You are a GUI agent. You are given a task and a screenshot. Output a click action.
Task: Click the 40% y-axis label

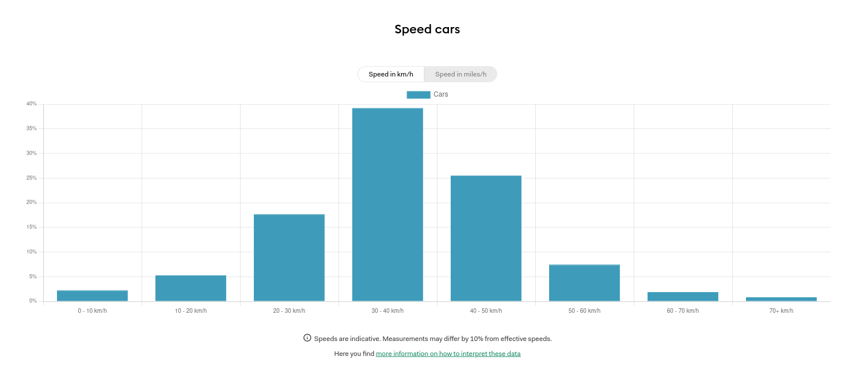point(31,104)
